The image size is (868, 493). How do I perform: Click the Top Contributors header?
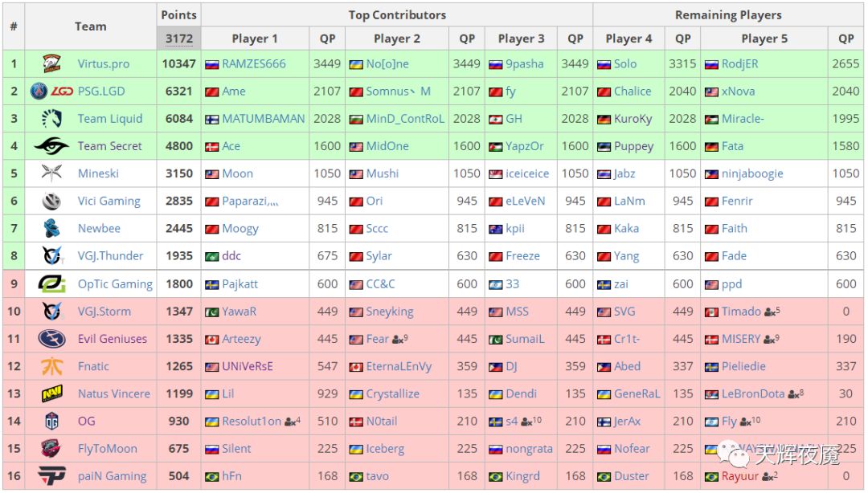click(x=397, y=15)
